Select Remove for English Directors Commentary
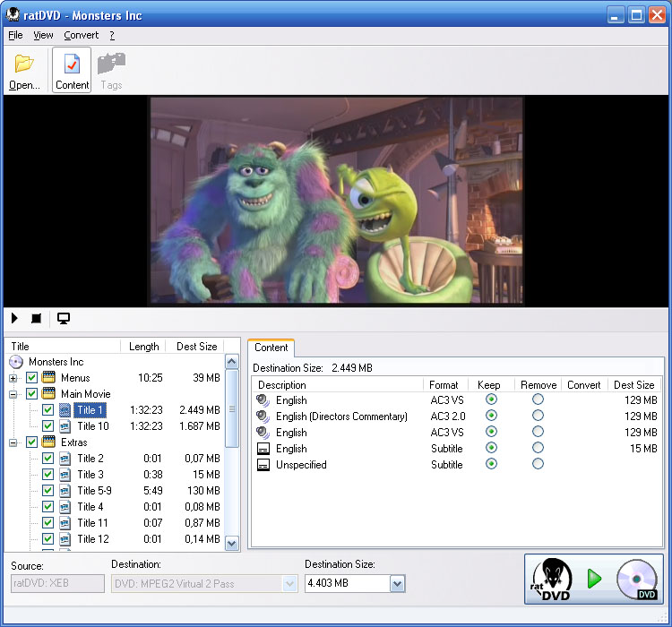The width and height of the screenshot is (672, 627). [x=538, y=417]
